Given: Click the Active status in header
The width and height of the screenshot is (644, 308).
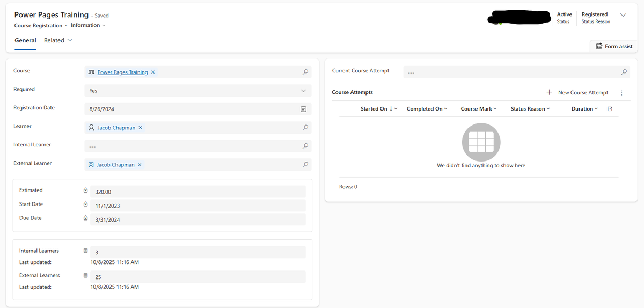Looking at the screenshot, I should pyautogui.click(x=565, y=14).
